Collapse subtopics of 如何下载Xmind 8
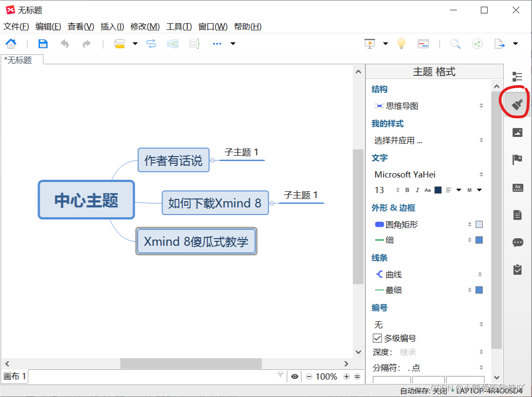This screenshot has height=397, width=532. pos(272,203)
